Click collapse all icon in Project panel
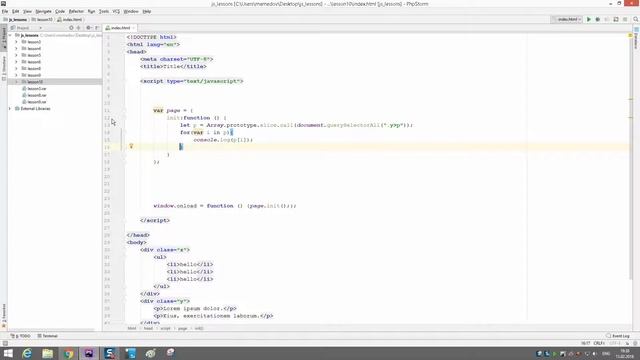 78,28
